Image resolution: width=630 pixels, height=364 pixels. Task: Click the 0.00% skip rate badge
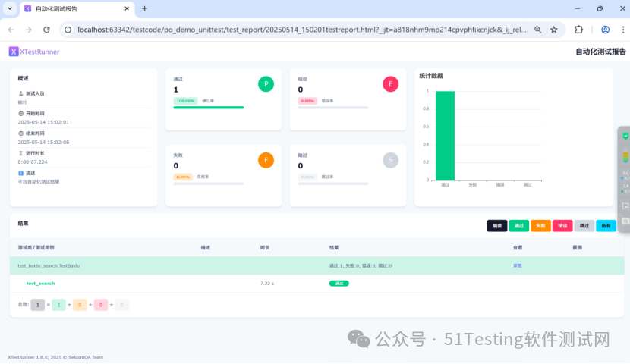(307, 177)
